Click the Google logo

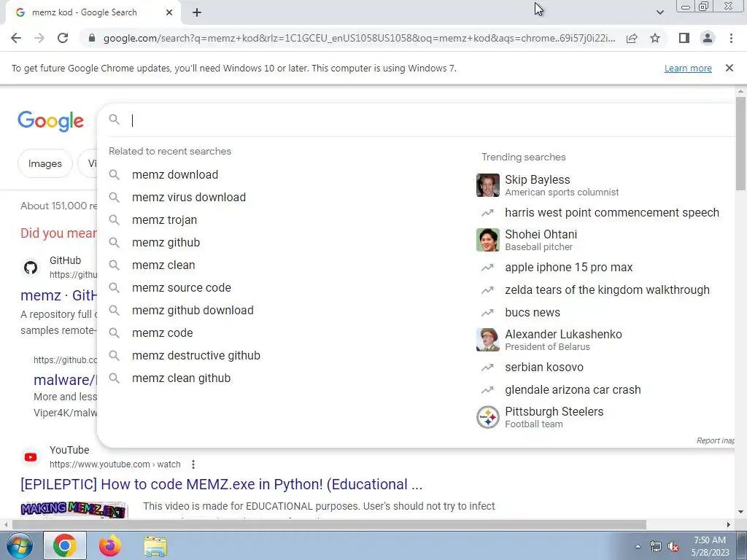(50, 121)
